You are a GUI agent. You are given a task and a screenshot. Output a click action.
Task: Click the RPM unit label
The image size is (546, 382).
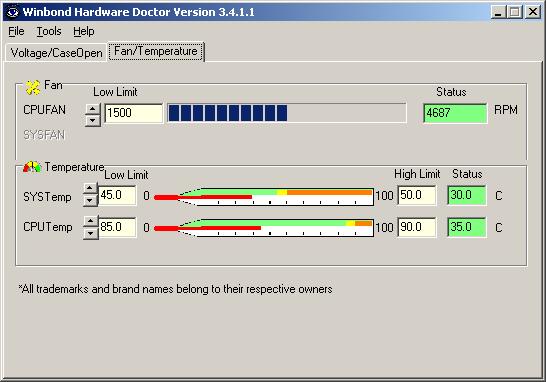tap(506, 110)
